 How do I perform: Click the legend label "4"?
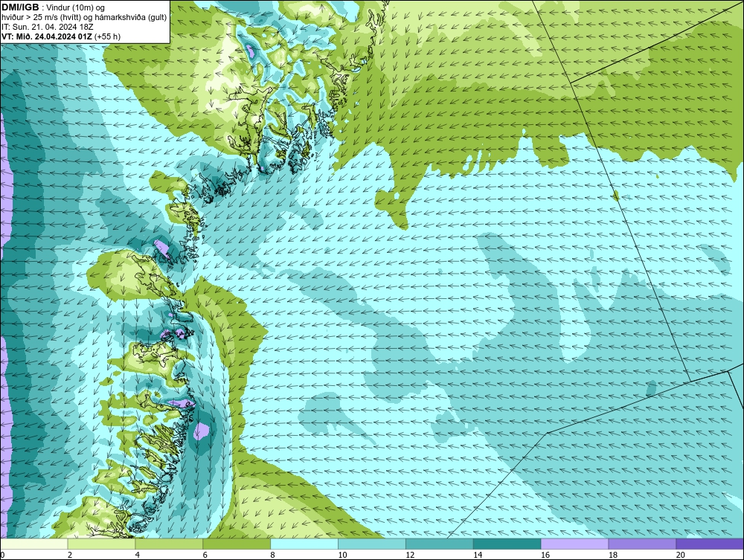point(137,555)
